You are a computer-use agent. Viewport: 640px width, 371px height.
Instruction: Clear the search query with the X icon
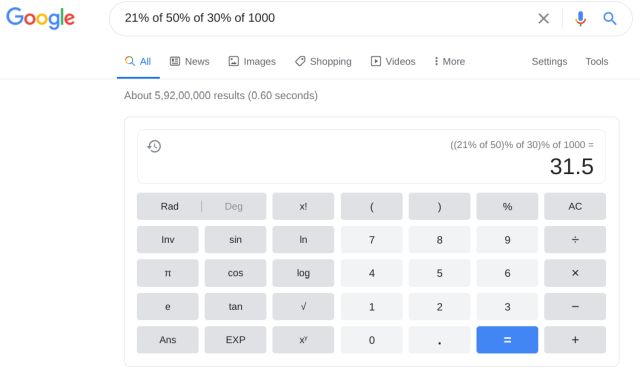543,18
